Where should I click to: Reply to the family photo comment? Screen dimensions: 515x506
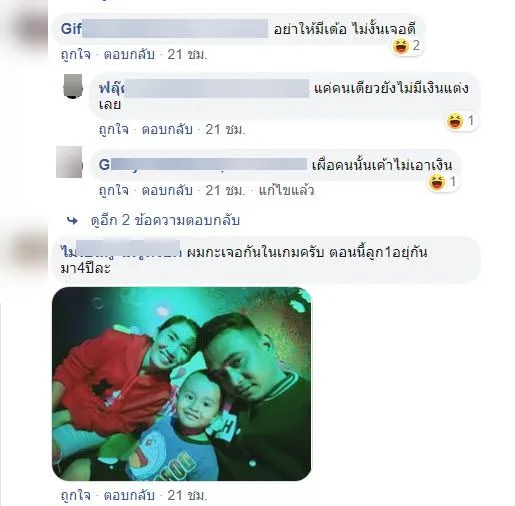coord(129,495)
